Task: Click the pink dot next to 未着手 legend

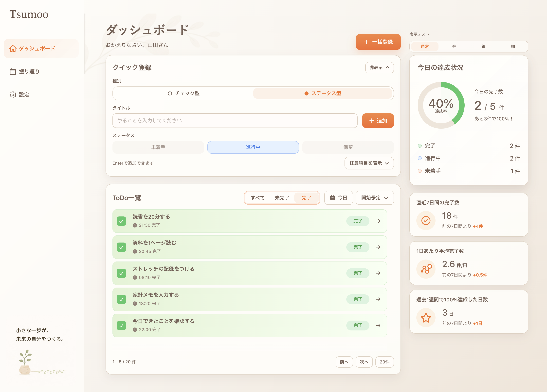Action: click(x=420, y=171)
